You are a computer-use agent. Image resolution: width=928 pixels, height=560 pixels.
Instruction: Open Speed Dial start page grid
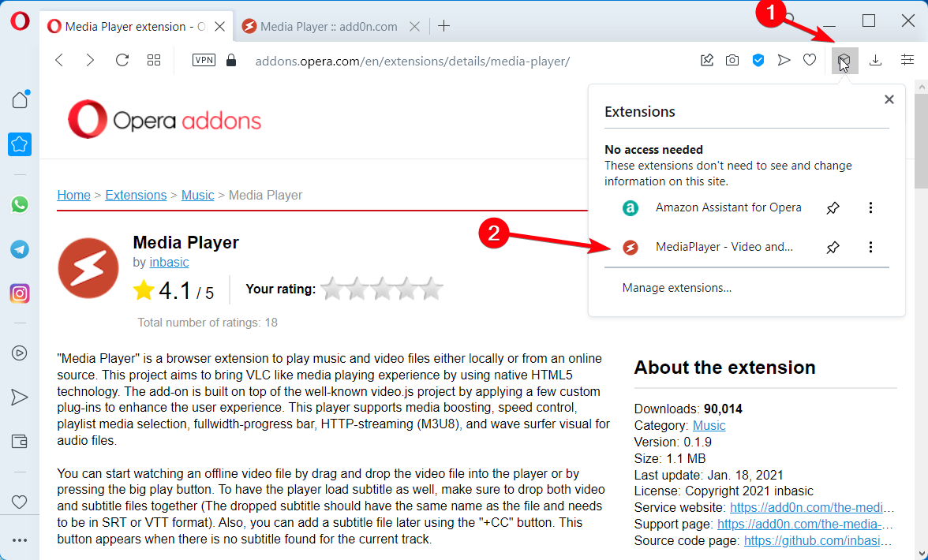pyautogui.click(x=154, y=60)
